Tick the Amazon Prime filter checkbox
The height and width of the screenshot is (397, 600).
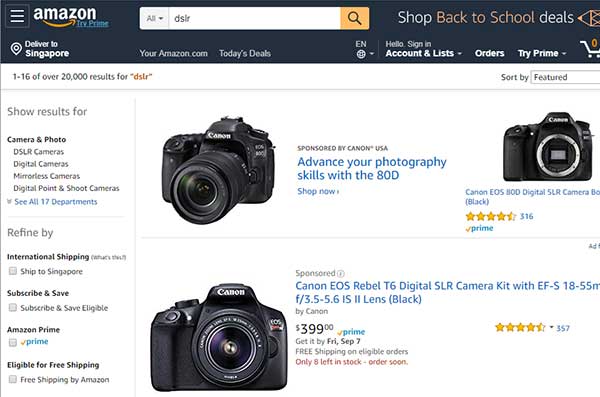[x=13, y=342]
